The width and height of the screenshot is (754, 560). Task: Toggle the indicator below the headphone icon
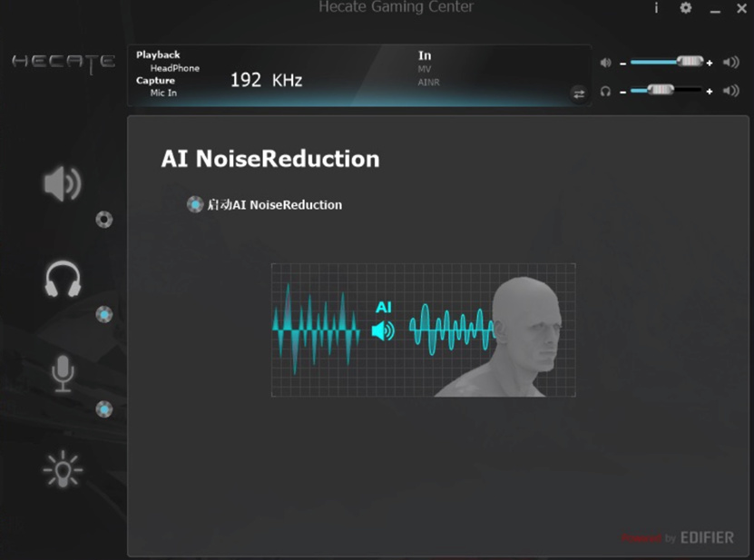[x=103, y=314]
